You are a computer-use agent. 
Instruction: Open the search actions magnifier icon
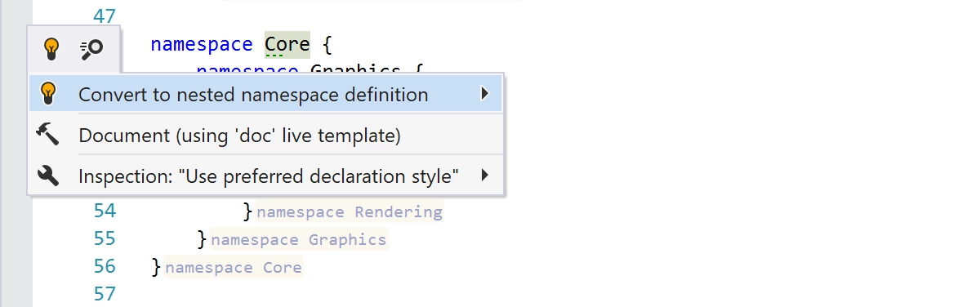click(x=91, y=49)
